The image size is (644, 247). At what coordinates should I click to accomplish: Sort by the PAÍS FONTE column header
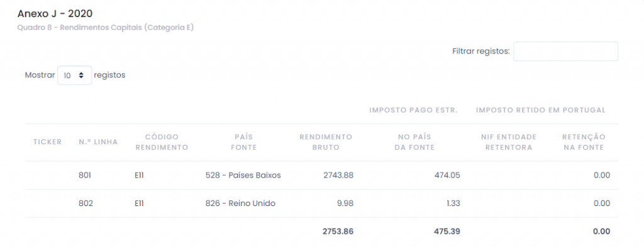[x=244, y=142]
